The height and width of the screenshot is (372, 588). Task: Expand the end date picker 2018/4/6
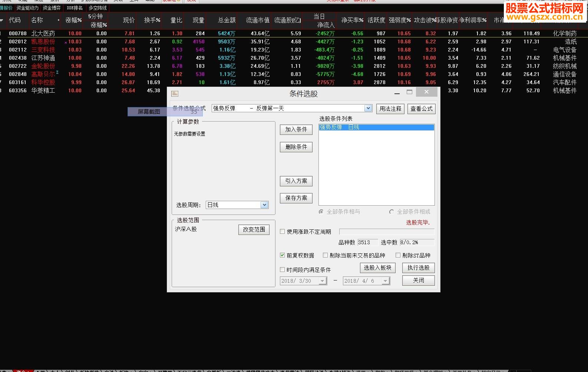click(386, 281)
